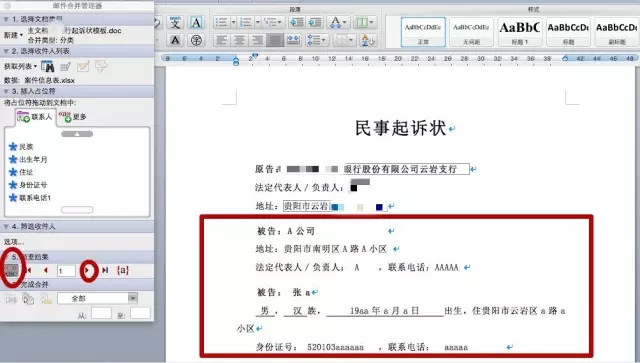This screenshot has height=363, width=640.
Task: Click the enclosed character 字 icon
Action: pyautogui.click(x=196, y=40)
